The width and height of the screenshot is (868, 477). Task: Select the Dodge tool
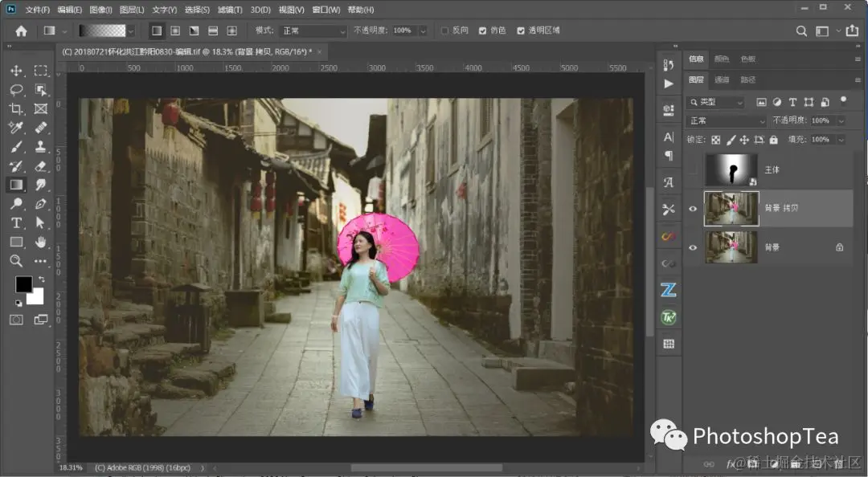pos(16,204)
